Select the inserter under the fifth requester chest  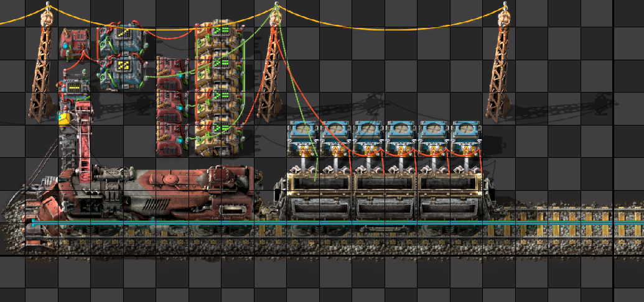coord(434,161)
